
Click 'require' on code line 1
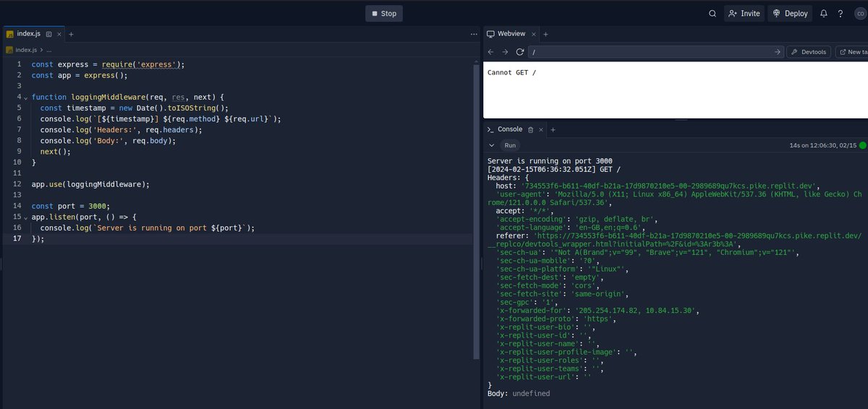coord(116,64)
